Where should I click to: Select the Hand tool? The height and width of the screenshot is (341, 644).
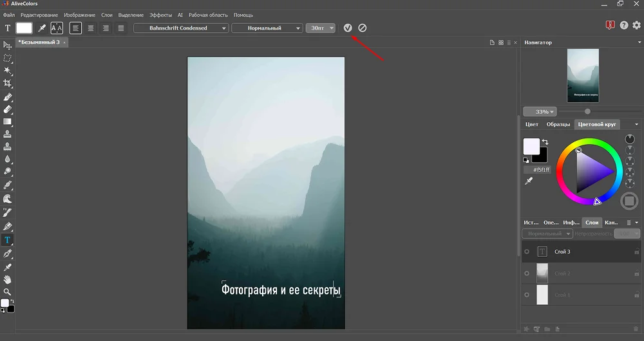pos(7,280)
